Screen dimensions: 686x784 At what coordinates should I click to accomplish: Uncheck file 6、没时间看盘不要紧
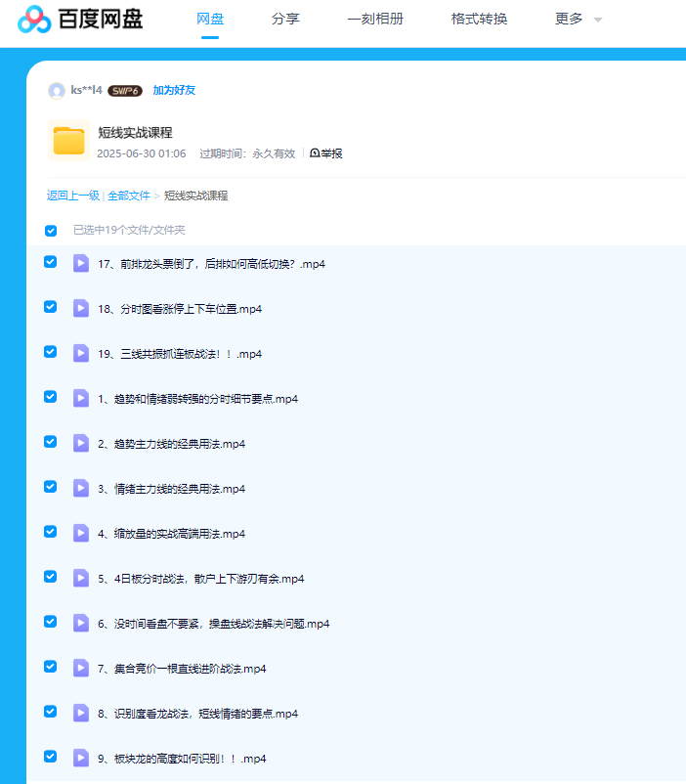coord(50,622)
